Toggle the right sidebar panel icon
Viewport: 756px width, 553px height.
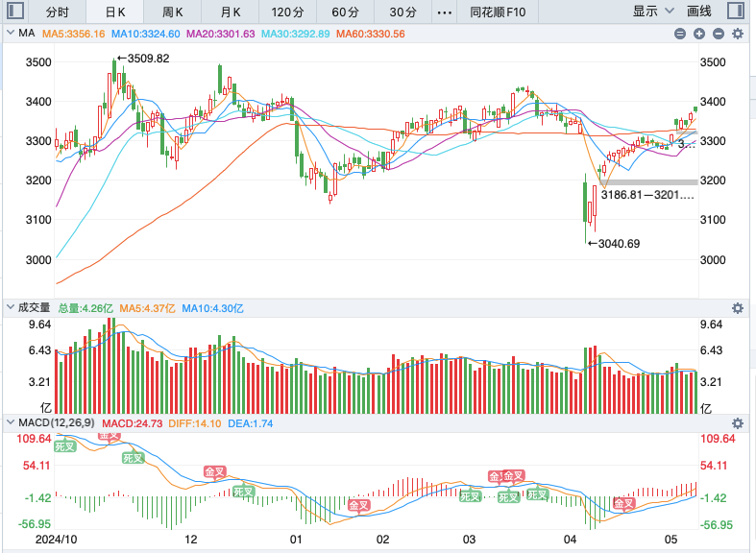coord(736,11)
